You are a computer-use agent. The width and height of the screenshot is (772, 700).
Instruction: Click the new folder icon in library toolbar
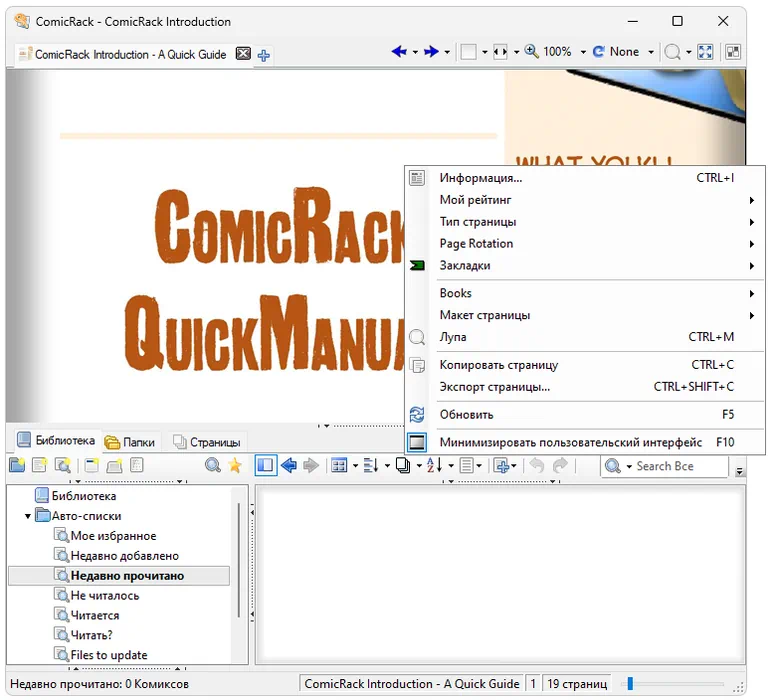(17, 465)
